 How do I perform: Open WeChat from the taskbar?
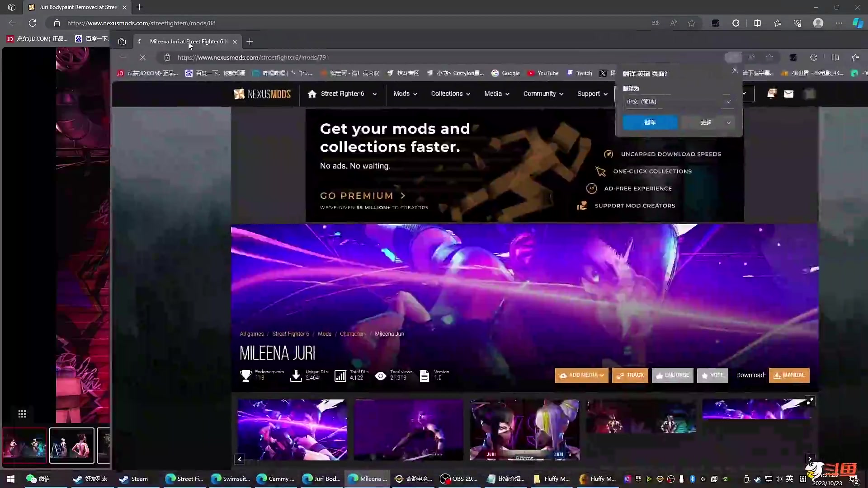38,479
